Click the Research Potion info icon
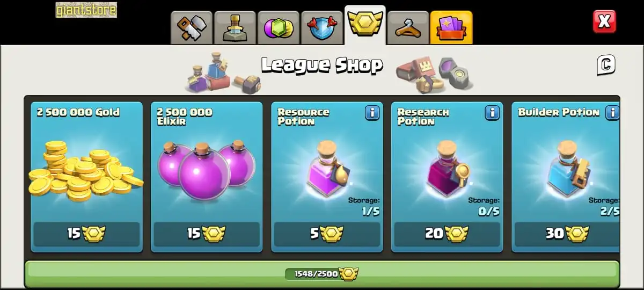This screenshot has height=290, width=644. point(492,113)
